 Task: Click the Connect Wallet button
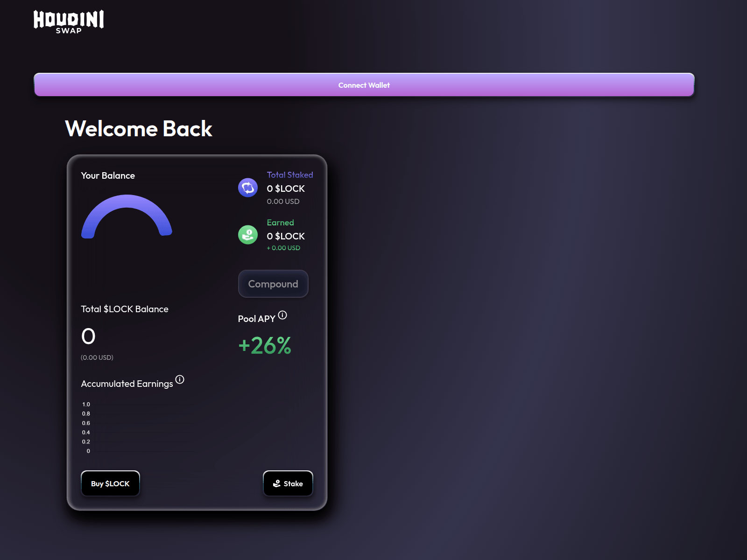click(x=364, y=85)
